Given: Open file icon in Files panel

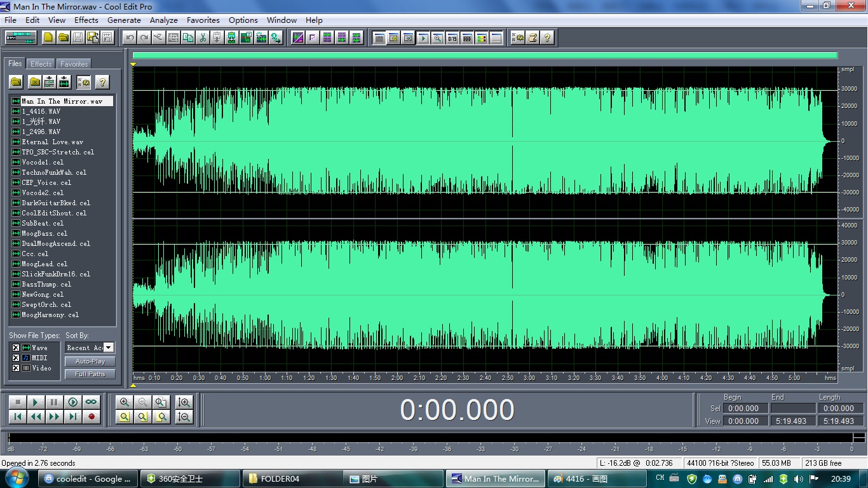Looking at the screenshot, I should (16, 82).
